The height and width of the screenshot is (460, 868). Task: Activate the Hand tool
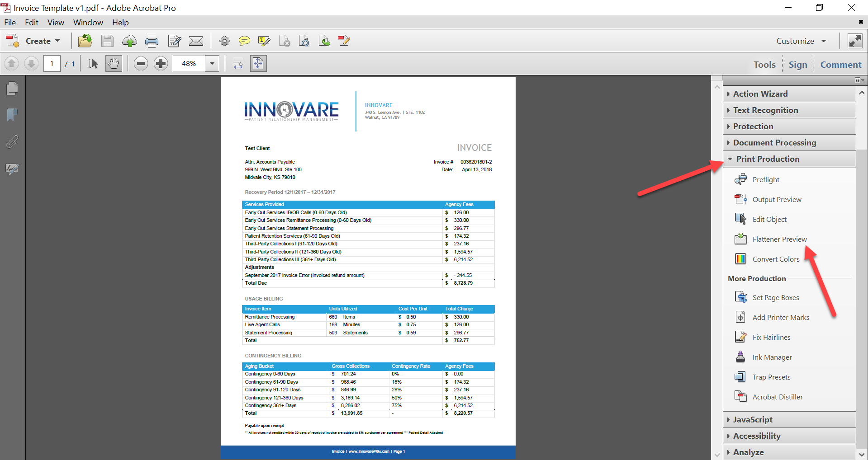pyautogui.click(x=113, y=63)
